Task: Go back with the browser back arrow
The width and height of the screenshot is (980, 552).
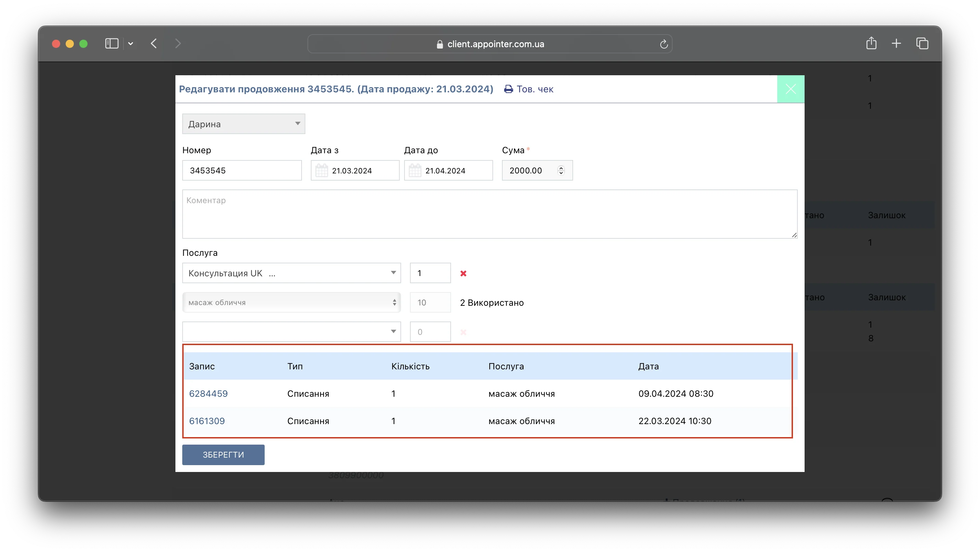Action: point(154,44)
